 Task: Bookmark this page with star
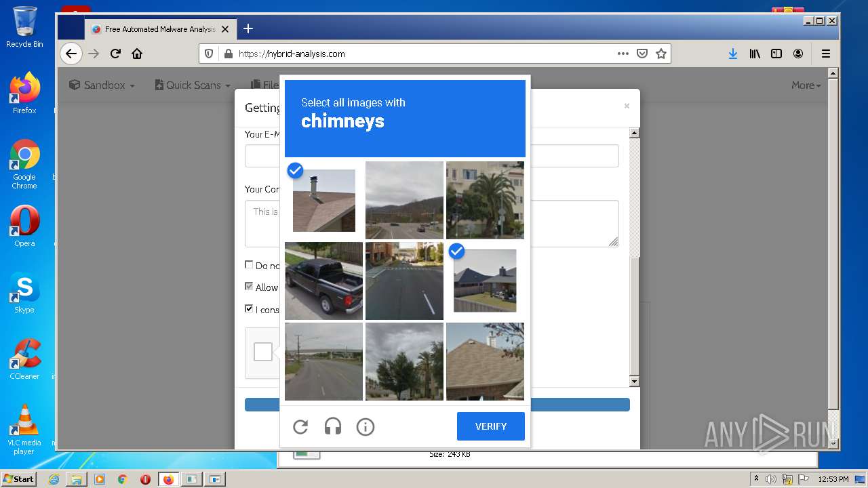[661, 54]
